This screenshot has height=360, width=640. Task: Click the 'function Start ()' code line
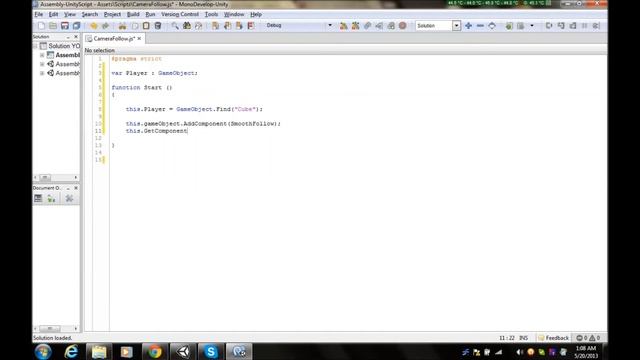point(142,87)
